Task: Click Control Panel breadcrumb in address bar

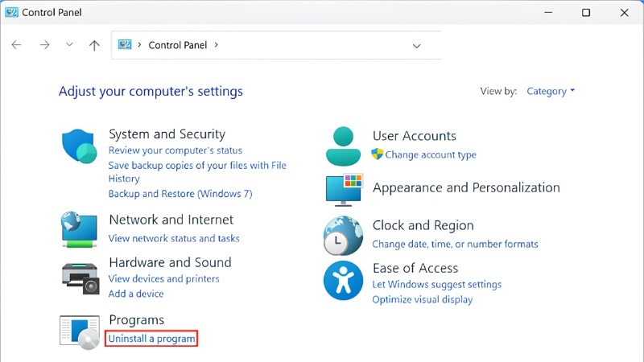Action: coord(178,45)
